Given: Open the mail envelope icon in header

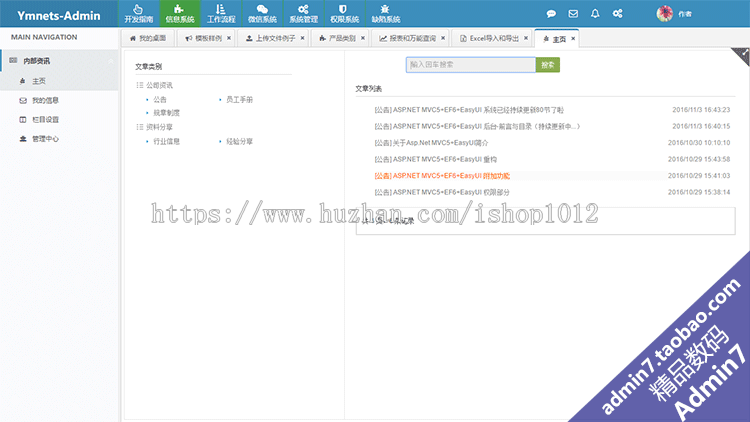Looking at the screenshot, I should (573, 13).
